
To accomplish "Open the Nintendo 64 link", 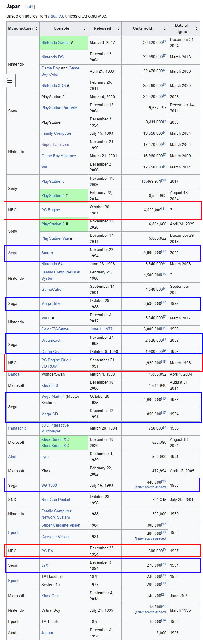I will (x=52, y=264).
